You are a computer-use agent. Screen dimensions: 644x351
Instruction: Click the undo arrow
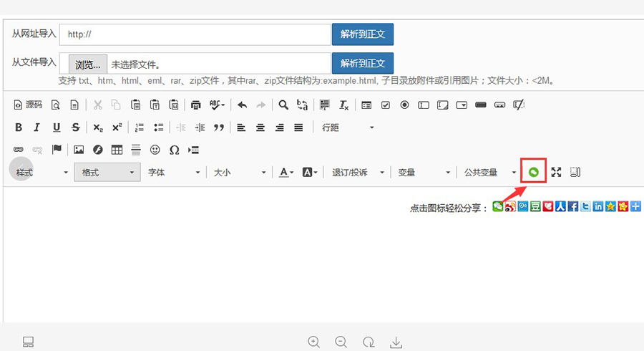(242, 105)
